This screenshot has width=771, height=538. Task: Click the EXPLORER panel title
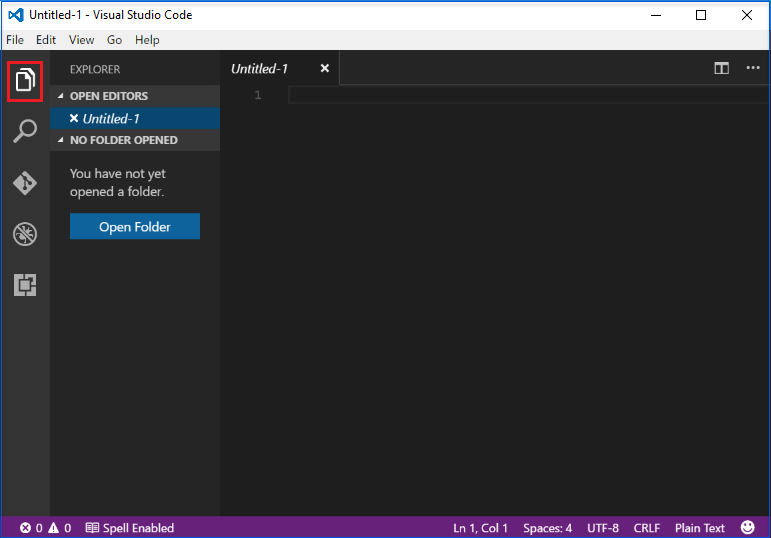point(95,69)
